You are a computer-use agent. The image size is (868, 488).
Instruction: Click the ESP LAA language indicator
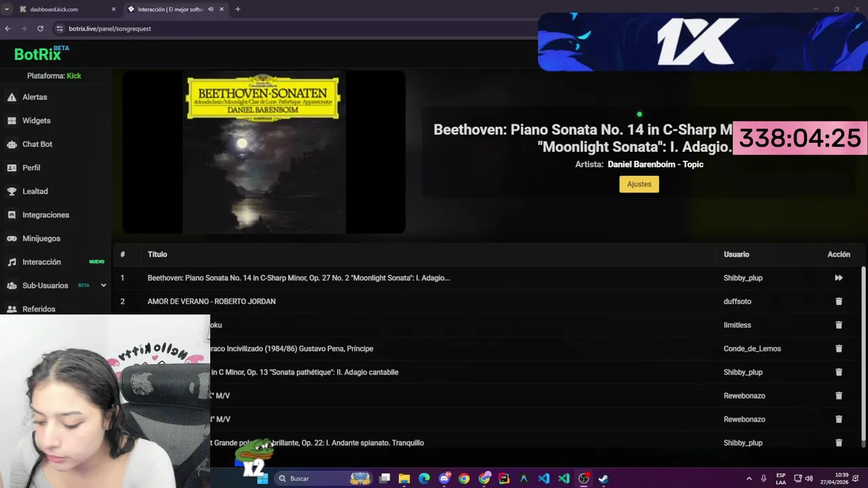click(x=781, y=479)
